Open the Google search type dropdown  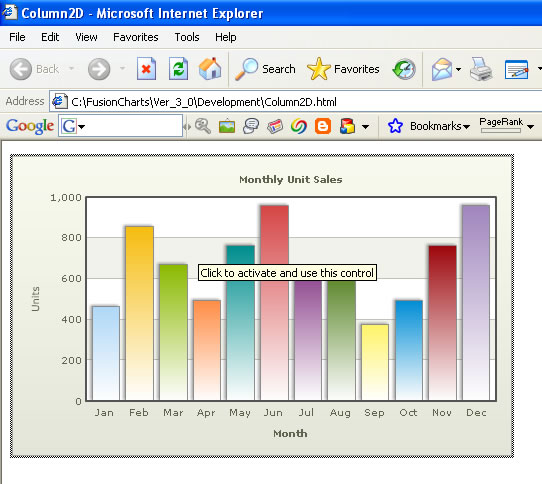(73, 126)
